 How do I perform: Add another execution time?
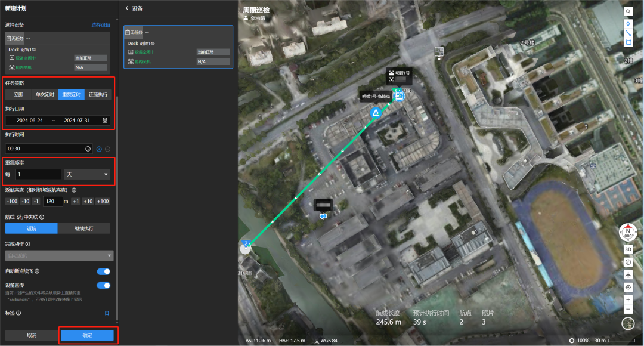(99, 149)
